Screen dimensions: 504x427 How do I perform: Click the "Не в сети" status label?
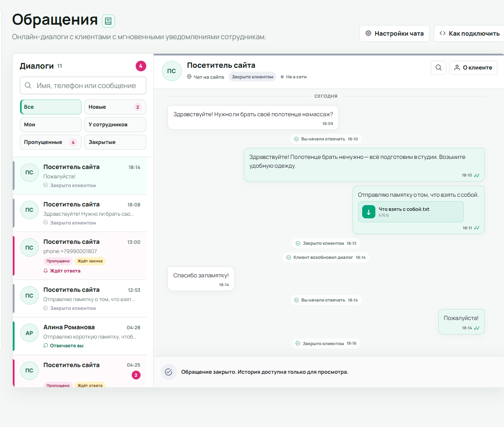[293, 77]
